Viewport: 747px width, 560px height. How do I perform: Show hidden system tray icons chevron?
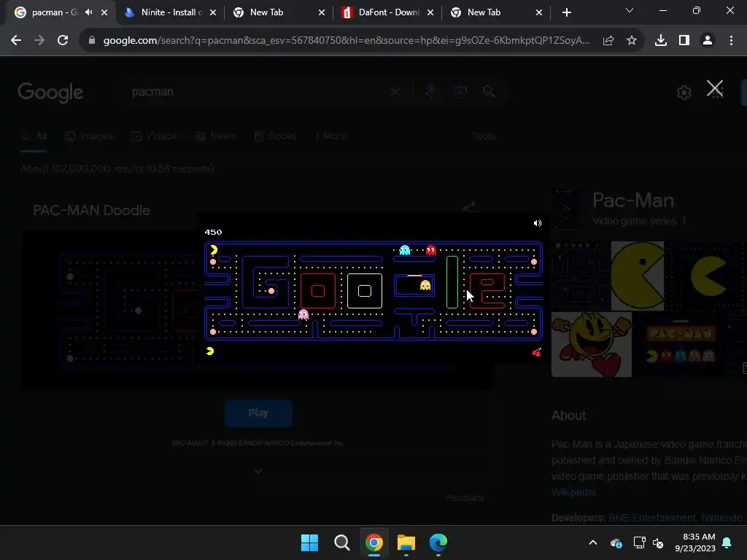593,542
